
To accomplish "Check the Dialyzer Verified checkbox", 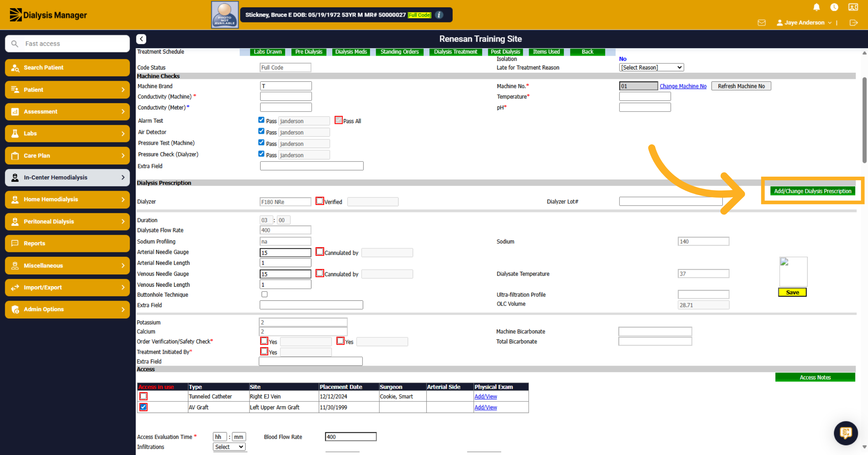I will (x=320, y=201).
